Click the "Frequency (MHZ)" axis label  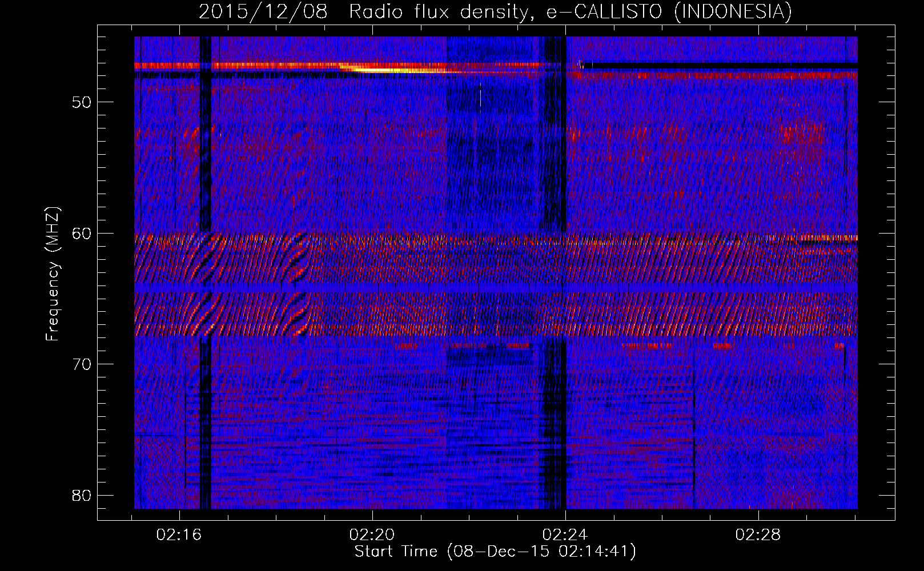pyautogui.click(x=53, y=274)
